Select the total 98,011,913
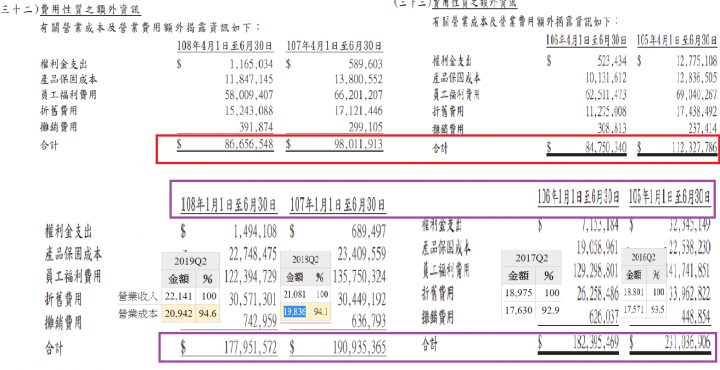720x370 pixels. (359, 144)
